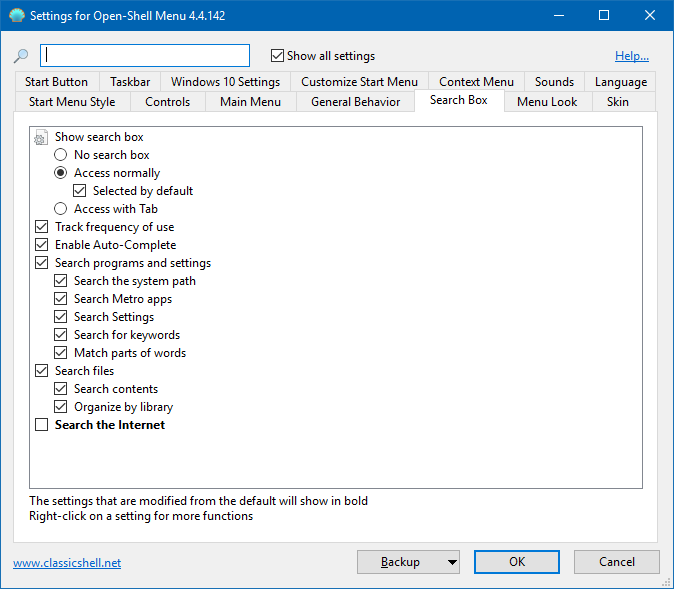Screen dimensions: 674x589
Task: Enable the Search the Internet checkbox
Action: [x=41, y=425]
